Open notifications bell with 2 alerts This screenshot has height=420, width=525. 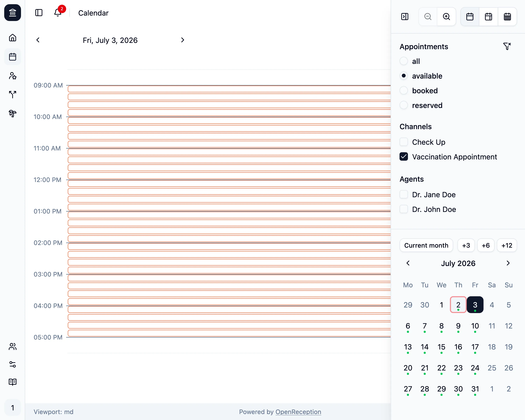[x=58, y=13]
